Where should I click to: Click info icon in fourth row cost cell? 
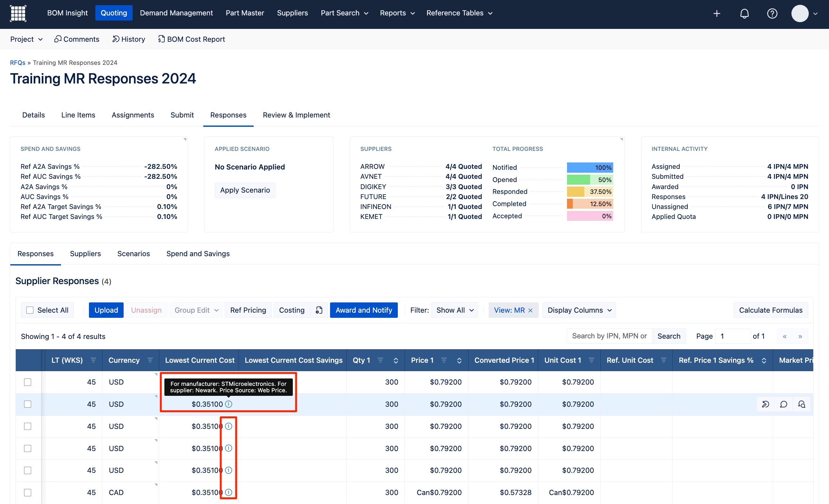[229, 448]
